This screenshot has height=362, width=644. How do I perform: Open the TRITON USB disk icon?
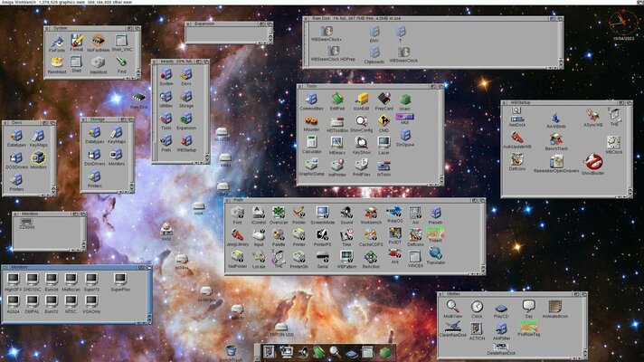click(283, 327)
